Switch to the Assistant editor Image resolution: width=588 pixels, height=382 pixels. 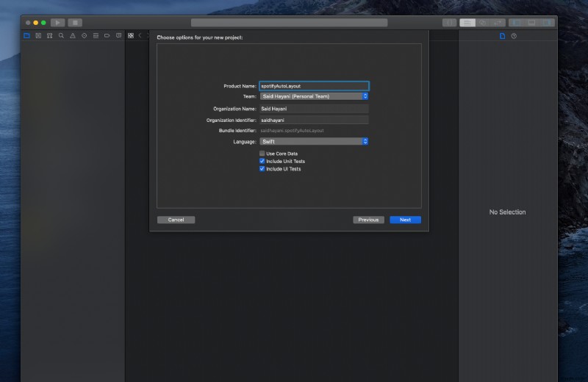coord(483,23)
